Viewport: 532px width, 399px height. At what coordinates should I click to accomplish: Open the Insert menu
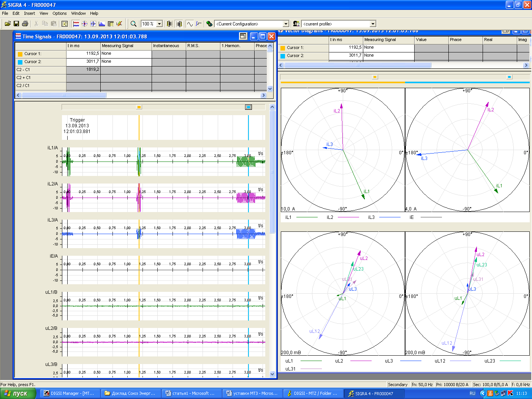pyautogui.click(x=29, y=13)
